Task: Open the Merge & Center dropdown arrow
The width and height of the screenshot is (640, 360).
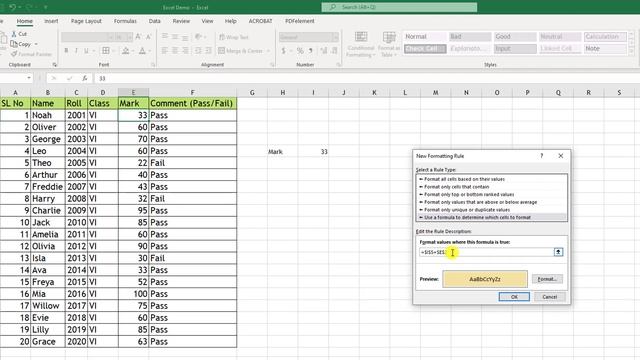Action: click(x=269, y=51)
